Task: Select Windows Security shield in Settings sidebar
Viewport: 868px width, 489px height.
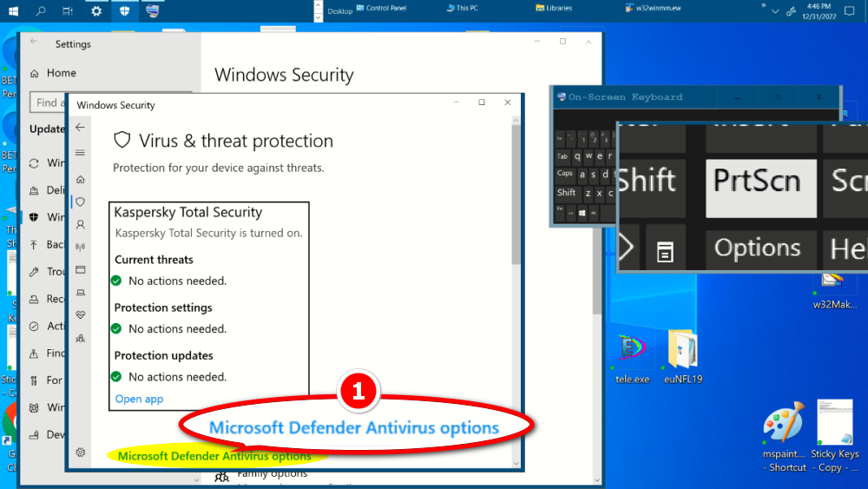Action: (35, 217)
